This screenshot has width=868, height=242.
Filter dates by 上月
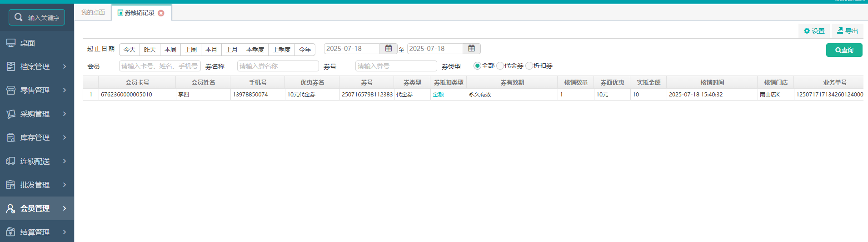pos(232,50)
